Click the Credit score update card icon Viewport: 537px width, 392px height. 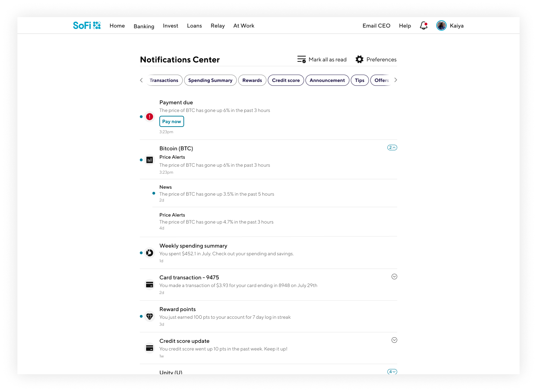pyautogui.click(x=150, y=348)
